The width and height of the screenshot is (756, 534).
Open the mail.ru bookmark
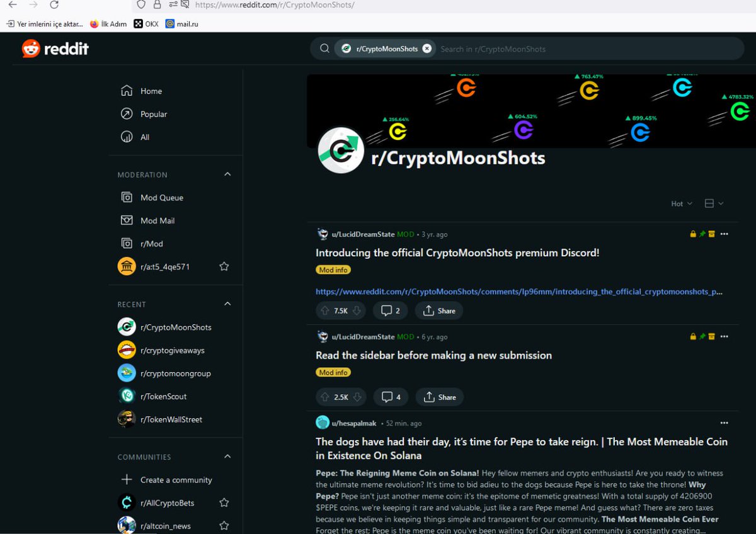[x=182, y=24]
